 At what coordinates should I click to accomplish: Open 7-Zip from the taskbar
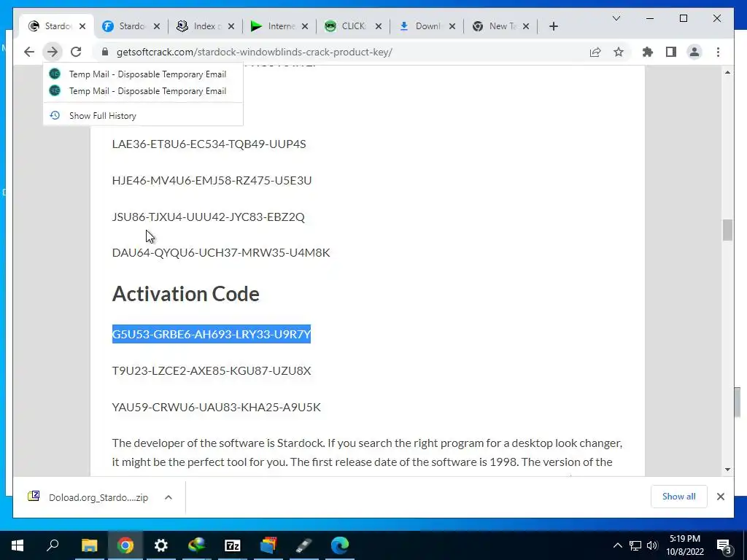point(233,545)
